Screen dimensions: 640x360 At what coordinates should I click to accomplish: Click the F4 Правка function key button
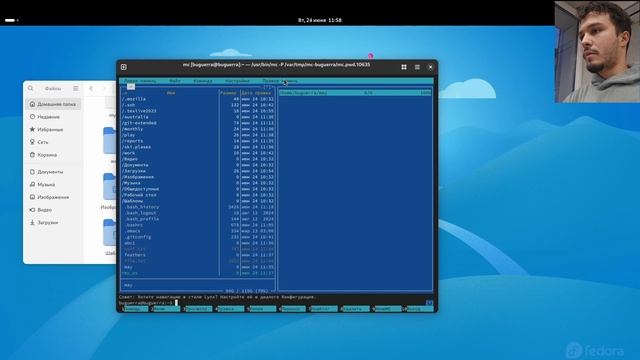click(230, 309)
